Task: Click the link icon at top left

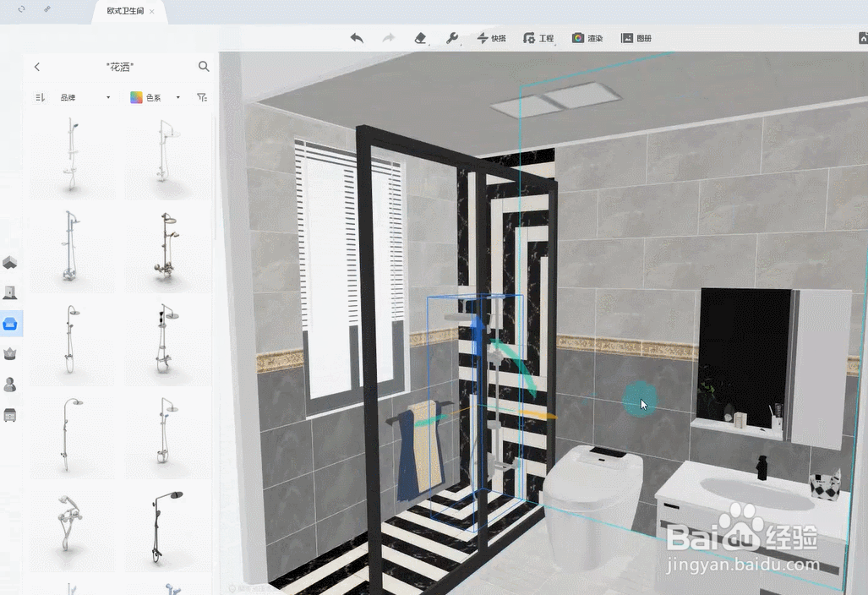Action: [x=47, y=9]
